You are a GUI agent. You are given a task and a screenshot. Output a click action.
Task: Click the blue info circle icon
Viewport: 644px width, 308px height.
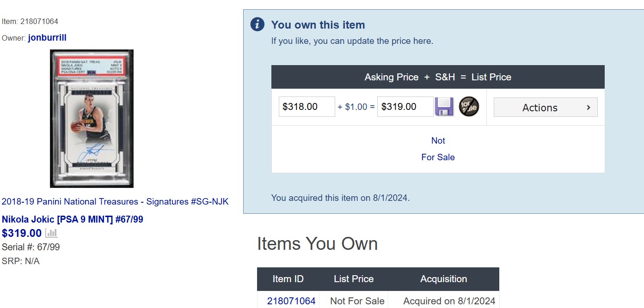(x=258, y=24)
